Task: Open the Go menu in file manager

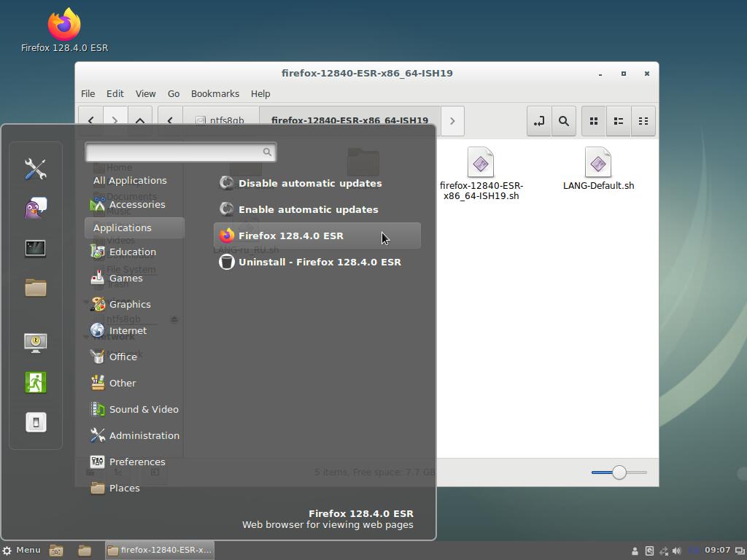Action: [174, 94]
